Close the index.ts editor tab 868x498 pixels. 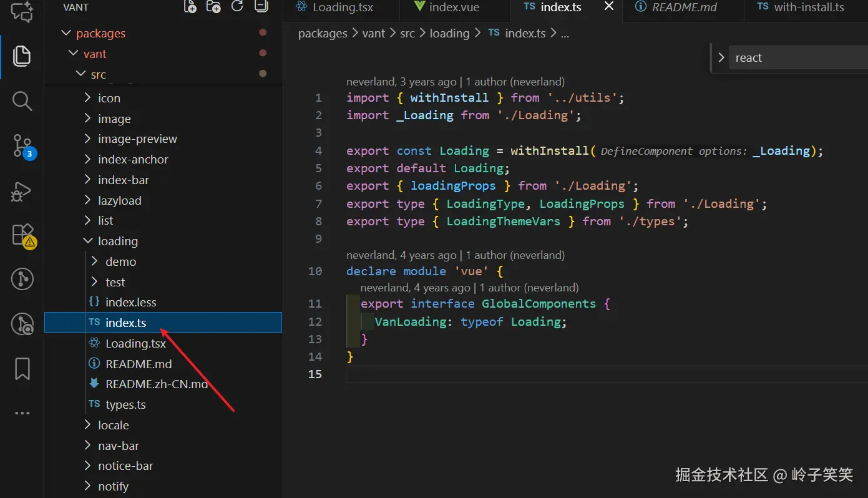[x=609, y=7]
